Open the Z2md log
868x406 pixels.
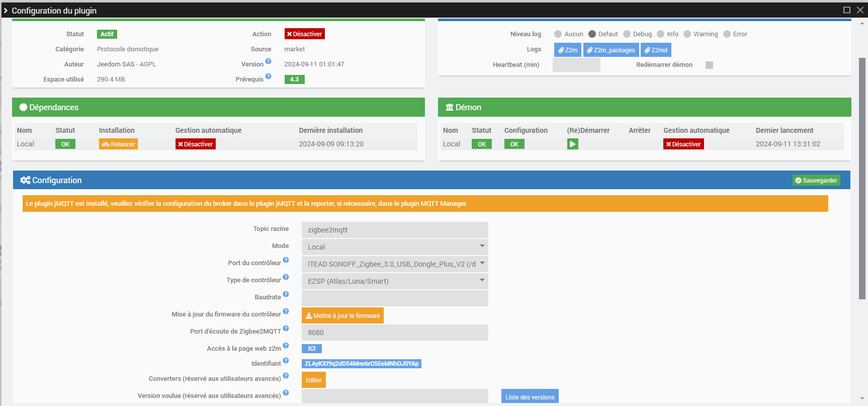(656, 50)
